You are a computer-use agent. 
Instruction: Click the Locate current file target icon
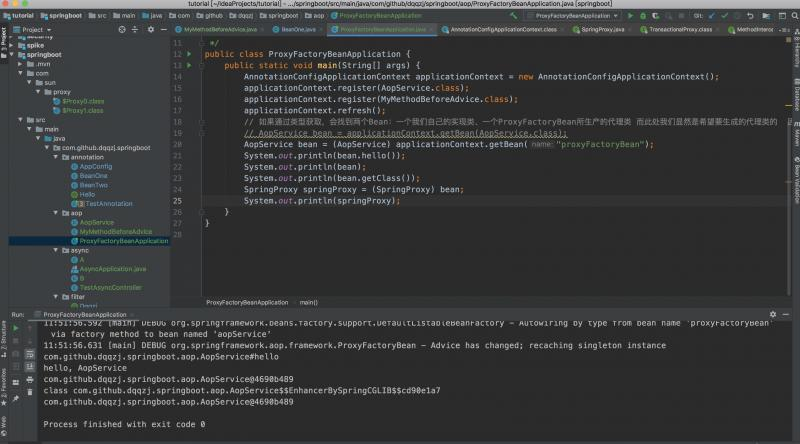(x=122, y=30)
